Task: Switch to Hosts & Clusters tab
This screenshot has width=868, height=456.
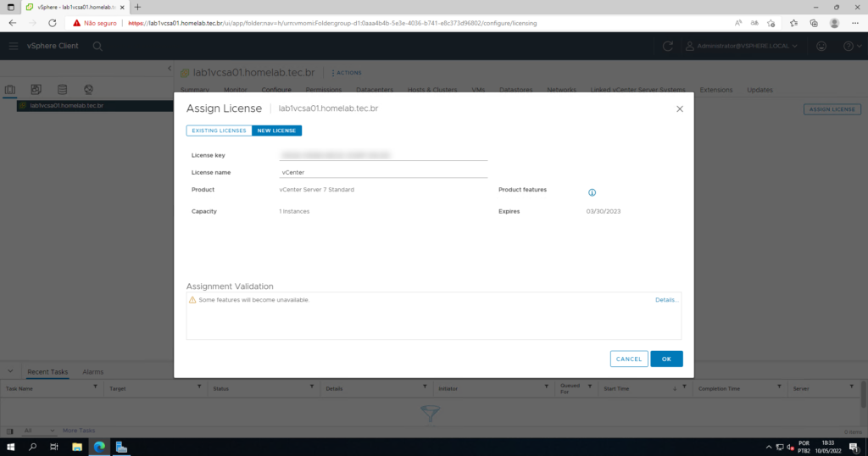Action: pyautogui.click(x=432, y=90)
